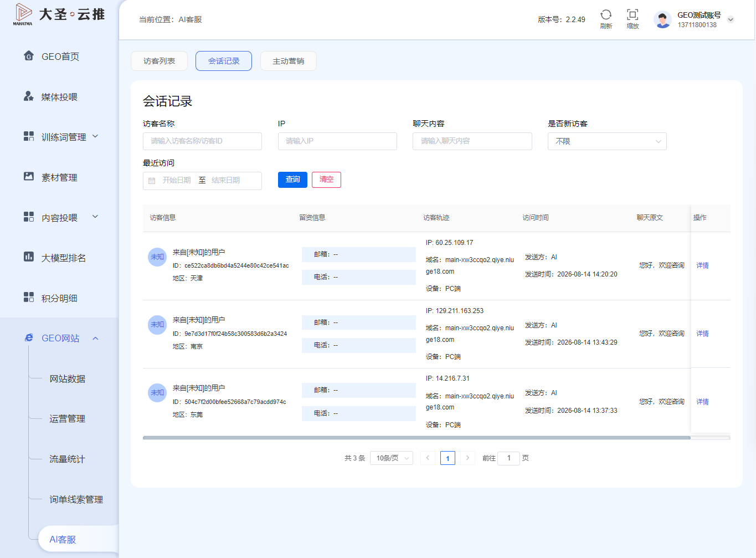This screenshot has height=558, width=756.
Task: Click the 内容投喂 grid icon
Action: pos(29,217)
